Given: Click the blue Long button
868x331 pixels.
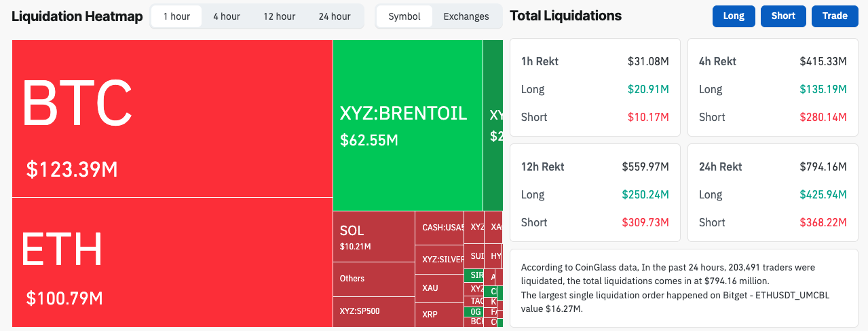Looking at the screenshot, I should pos(734,16).
